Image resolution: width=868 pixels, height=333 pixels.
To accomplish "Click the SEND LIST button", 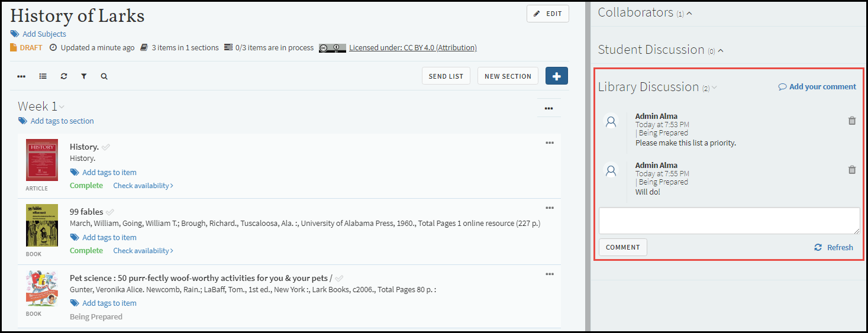I will (446, 76).
